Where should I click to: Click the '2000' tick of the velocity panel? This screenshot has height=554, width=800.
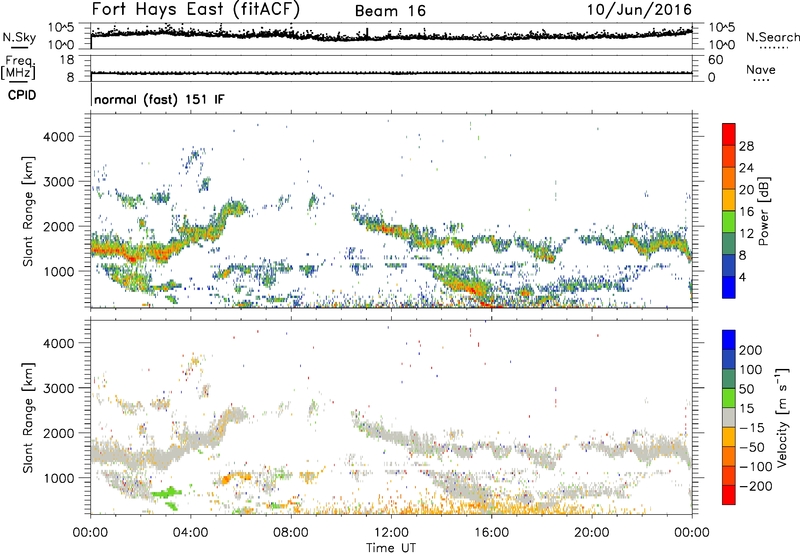coord(58,433)
